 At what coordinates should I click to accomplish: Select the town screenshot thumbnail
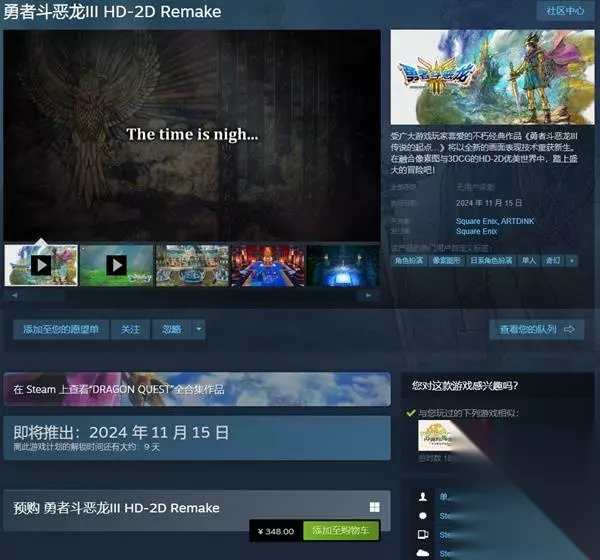(192, 265)
